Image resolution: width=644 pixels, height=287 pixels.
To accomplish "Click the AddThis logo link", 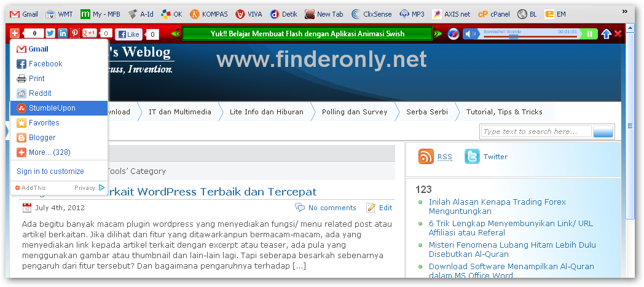I will 30,187.
